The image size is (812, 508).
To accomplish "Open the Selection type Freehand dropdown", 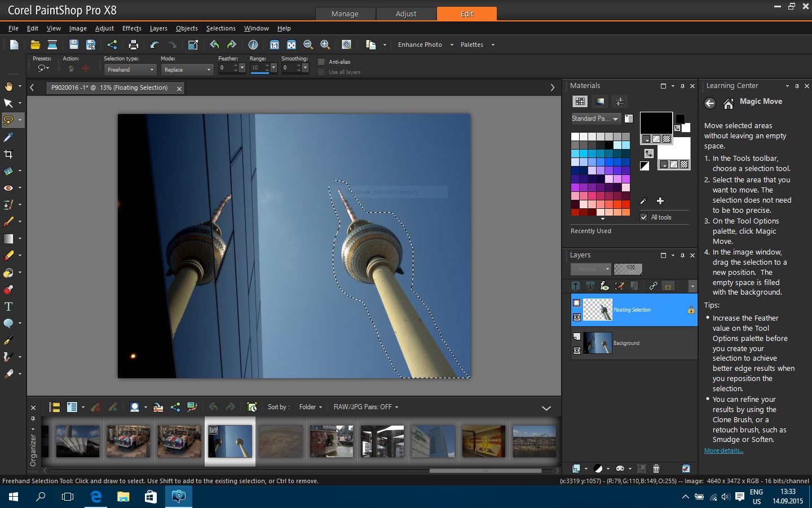I will pos(130,69).
